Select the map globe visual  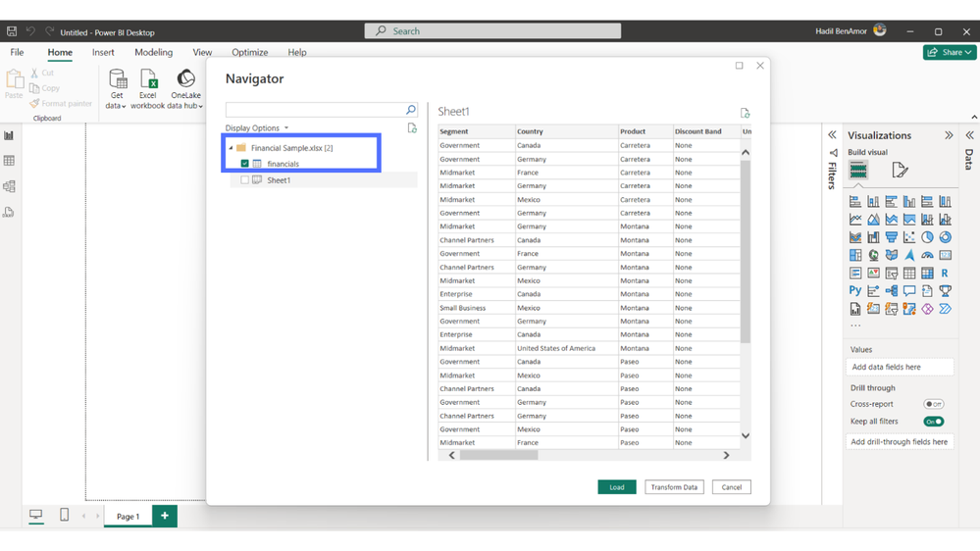[x=873, y=255]
